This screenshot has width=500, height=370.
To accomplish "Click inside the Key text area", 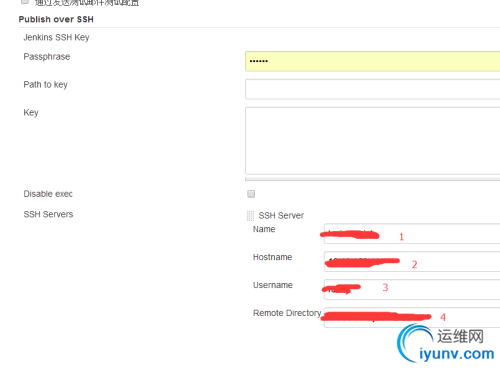I will 372,141.
